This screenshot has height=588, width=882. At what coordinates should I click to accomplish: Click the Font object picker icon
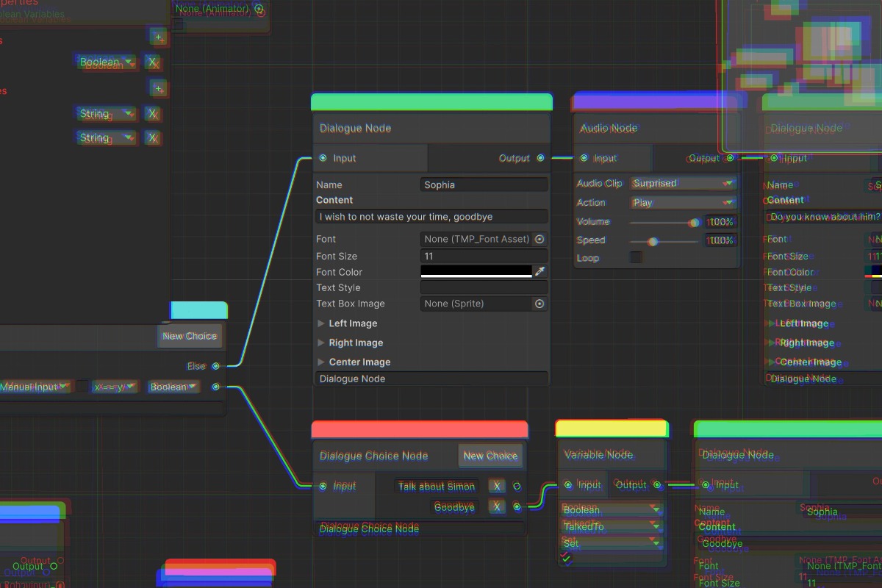539,239
